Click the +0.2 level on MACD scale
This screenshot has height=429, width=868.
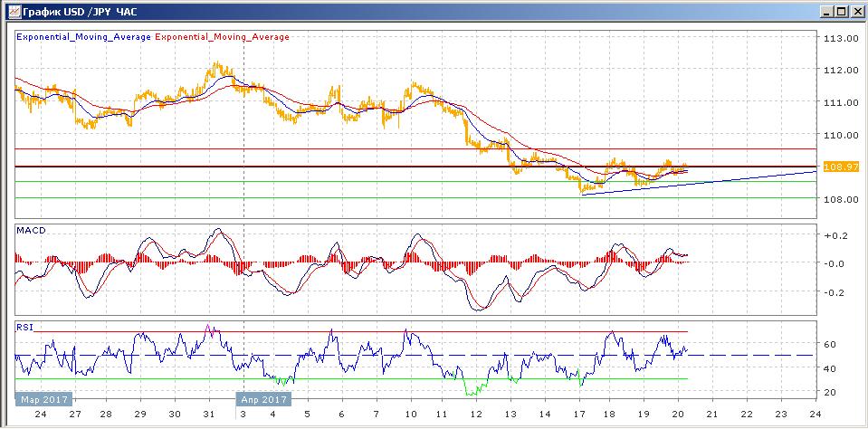click(x=835, y=234)
